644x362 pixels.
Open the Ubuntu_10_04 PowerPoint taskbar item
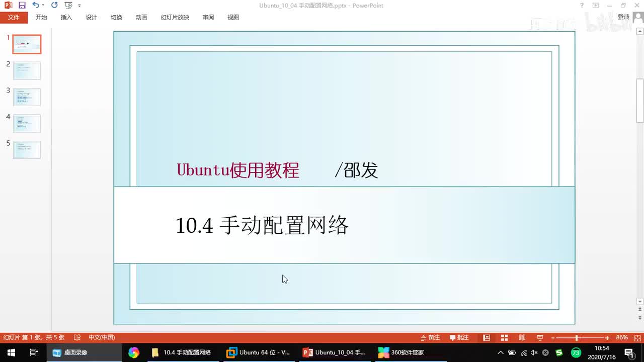click(334, 352)
